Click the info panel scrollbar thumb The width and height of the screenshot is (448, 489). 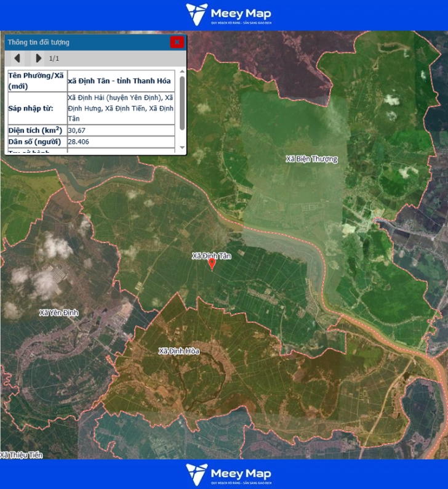pyautogui.click(x=182, y=102)
